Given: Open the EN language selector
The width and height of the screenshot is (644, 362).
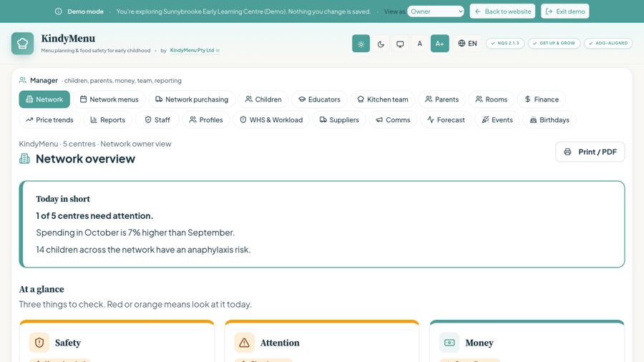Looking at the screenshot, I should tap(467, 44).
